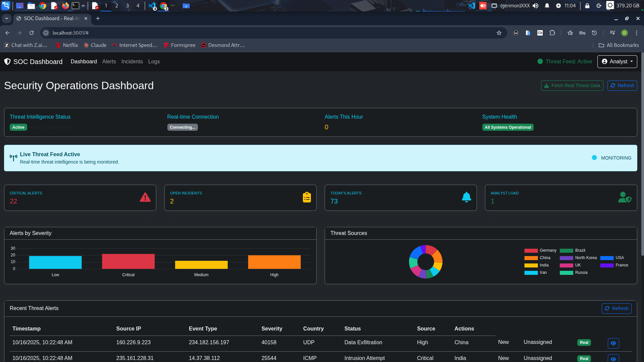
Task: Click the Active threat intelligence badge
Action: (18, 127)
